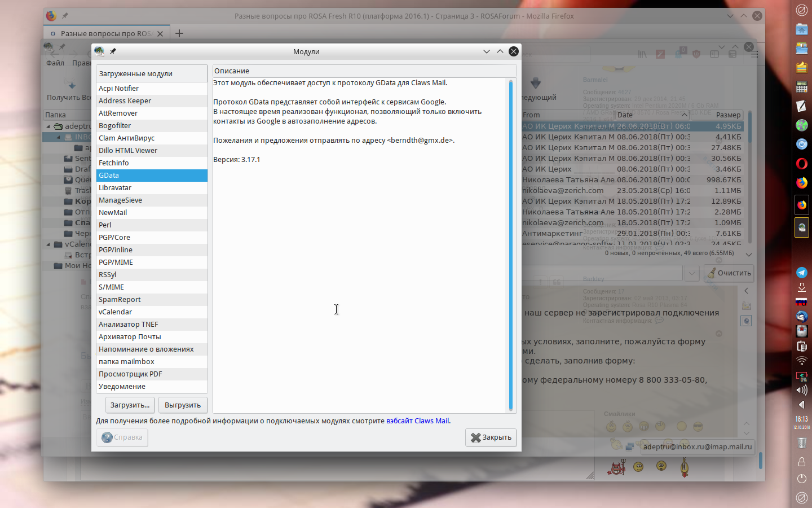Close the Разные вопросы Firefox tab
Viewport: 812px width, 508px height.
[x=160, y=34]
